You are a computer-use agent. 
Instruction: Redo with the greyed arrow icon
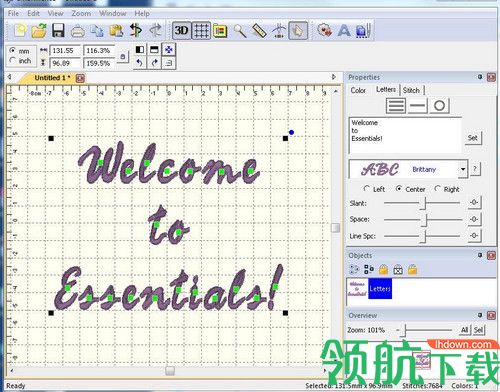155,30
